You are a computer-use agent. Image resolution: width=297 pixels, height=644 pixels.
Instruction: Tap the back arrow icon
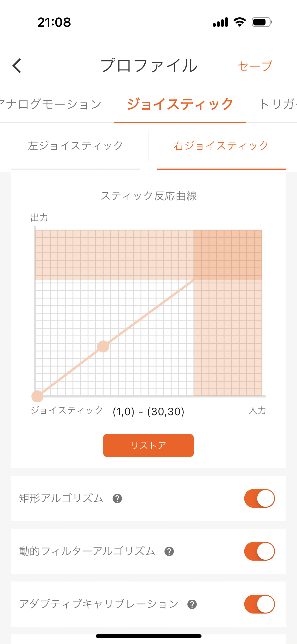pos(17,66)
